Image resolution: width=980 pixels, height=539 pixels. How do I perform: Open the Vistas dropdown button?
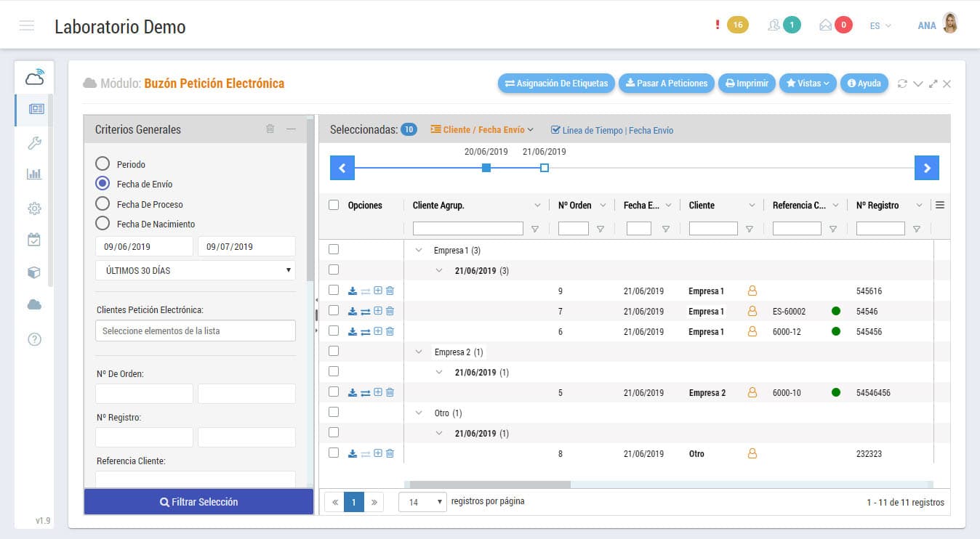click(x=808, y=84)
